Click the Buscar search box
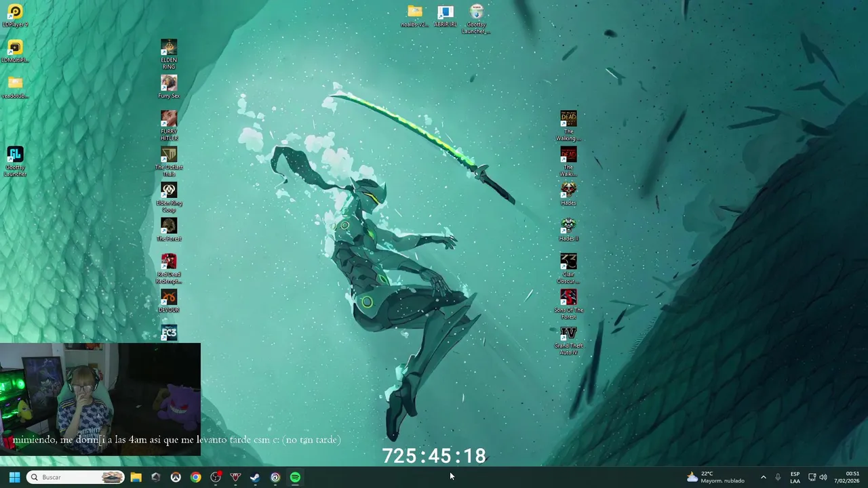The image size is (868, 488). 75,477
